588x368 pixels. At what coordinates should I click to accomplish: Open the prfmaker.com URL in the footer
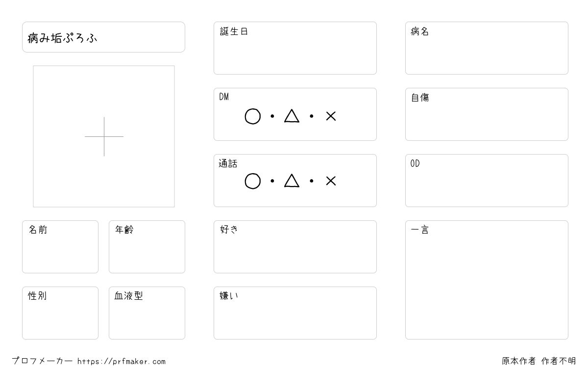pyautogui.click(x=122, y=362)
